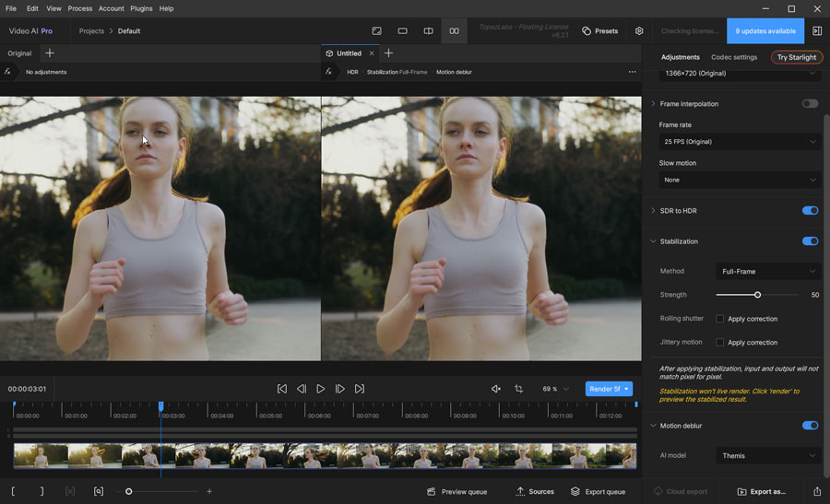
Task: Expand the Frame interpolation section
Action: coord(653,103)
